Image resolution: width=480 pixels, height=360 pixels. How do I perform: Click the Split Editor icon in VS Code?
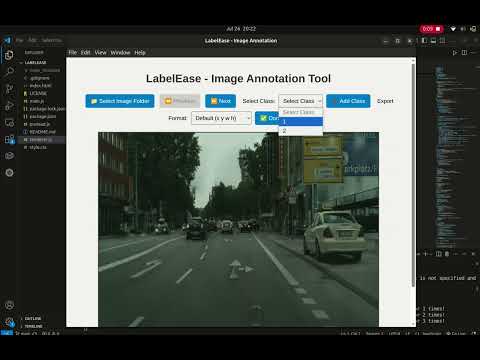[464, 53]
